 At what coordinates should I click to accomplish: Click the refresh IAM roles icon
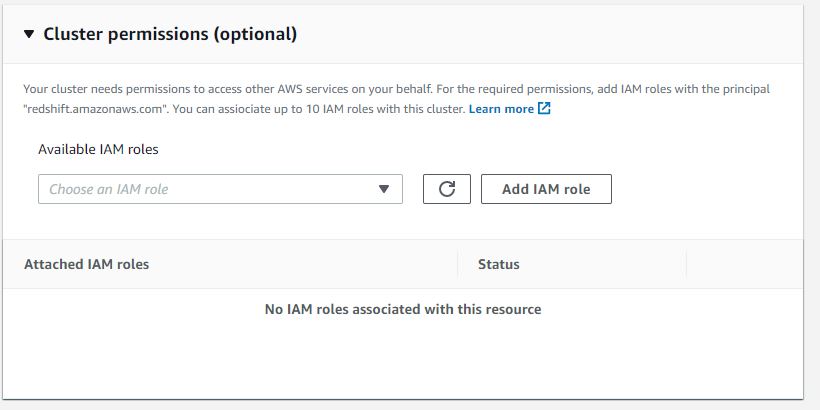(x=447, y=189)
